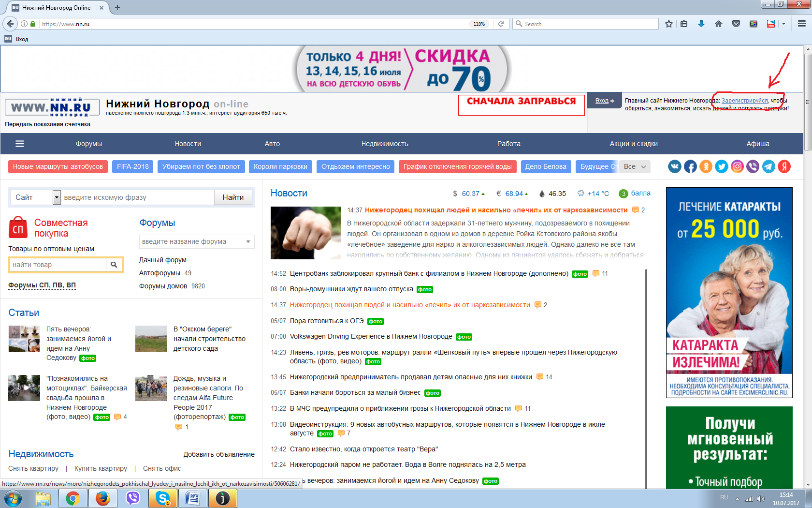Open the Новости navigation item

[x=188, y=144]
